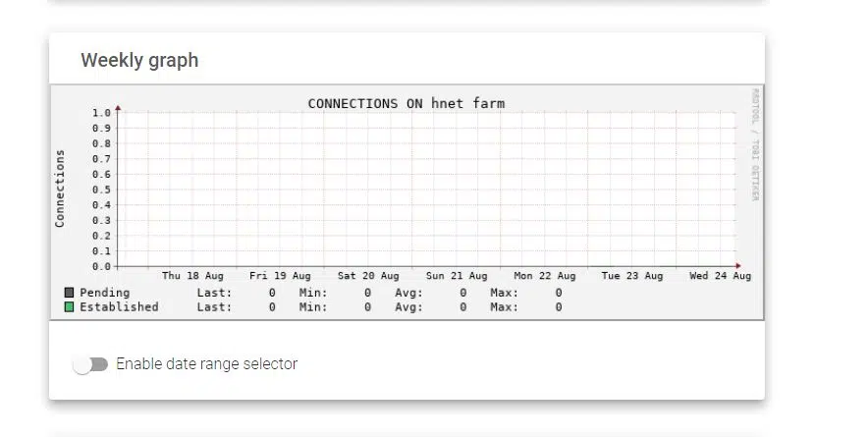868x437 pixels.
Task: Click the dark Pending legend color box
Action: coord(69,293)
